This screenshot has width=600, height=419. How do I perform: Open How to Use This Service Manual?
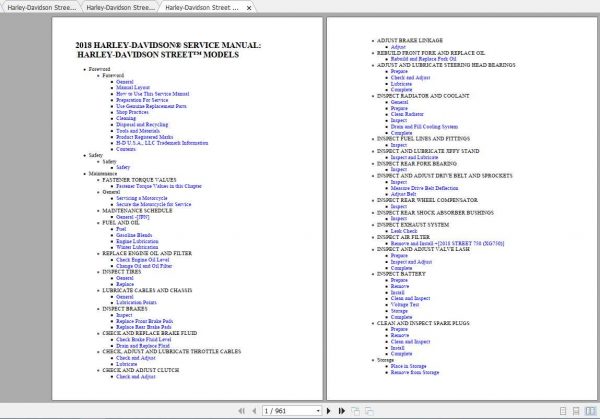(153, 94)
